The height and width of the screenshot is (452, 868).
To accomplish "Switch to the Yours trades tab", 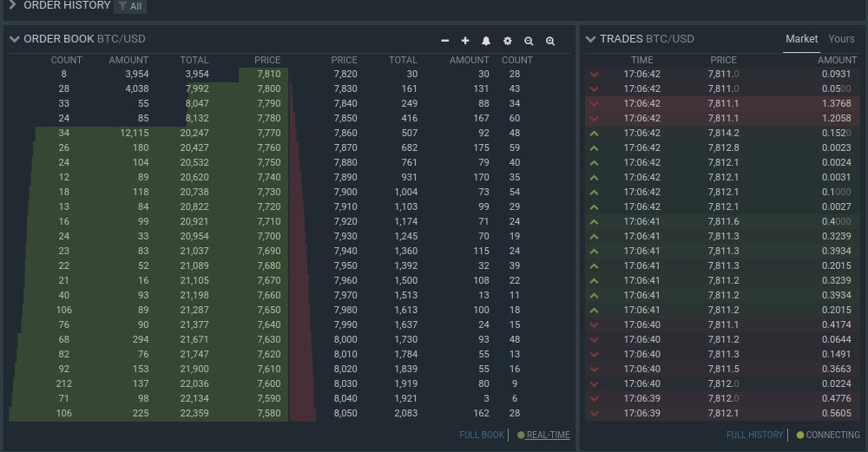I will click(x=841, y=39).
